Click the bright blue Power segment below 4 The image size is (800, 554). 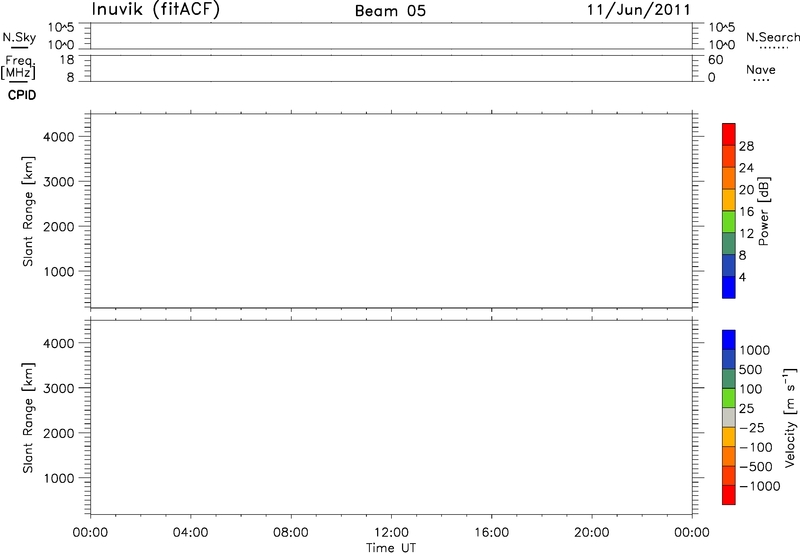pyautogui.click(x=729, y=287)
